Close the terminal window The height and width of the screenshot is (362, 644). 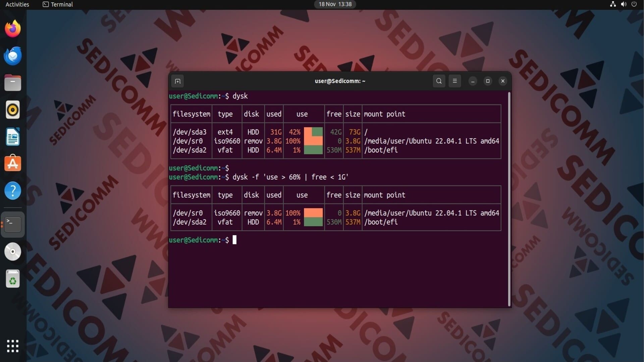[503, 81]
